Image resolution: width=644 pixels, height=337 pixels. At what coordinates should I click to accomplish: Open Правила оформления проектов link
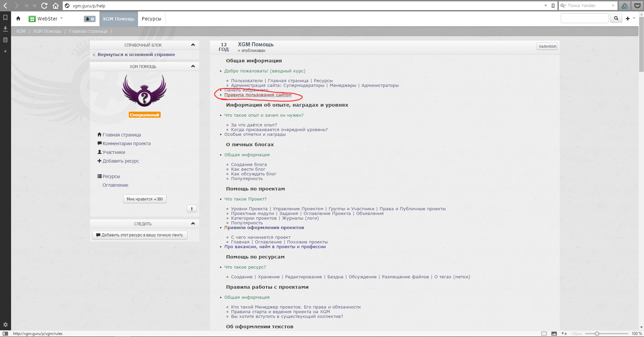pyautogui.click(x=264, y=228)
